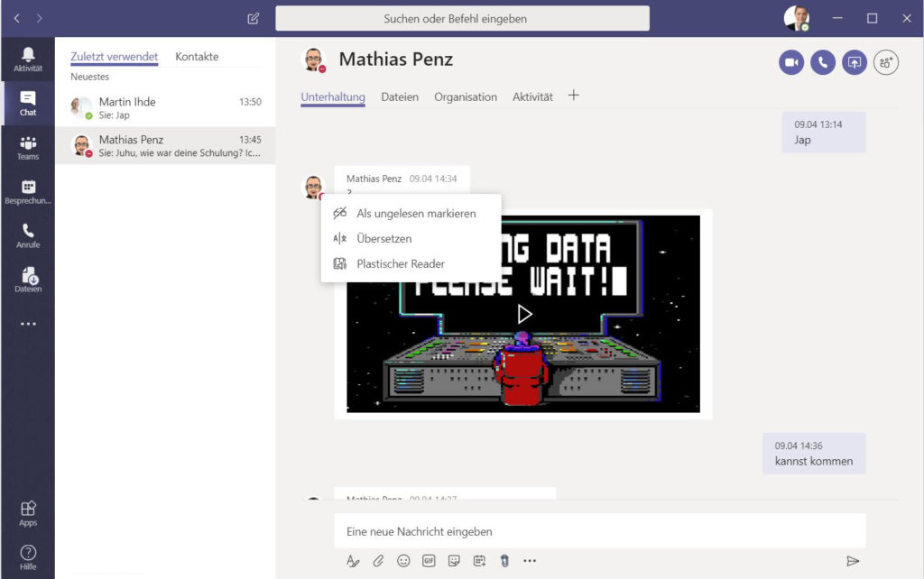Open the sticker picker
Viewport: 924px width, 579px height.
coord(455,561)
